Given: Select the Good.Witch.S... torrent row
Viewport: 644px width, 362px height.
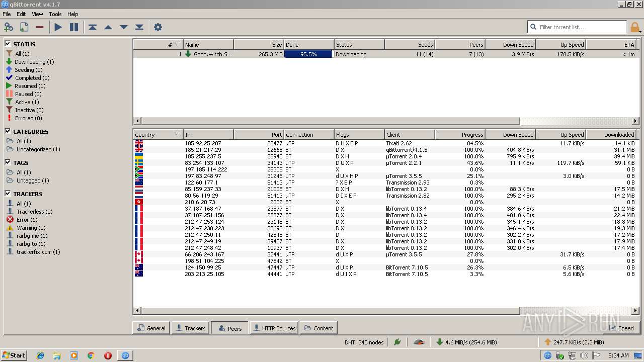Looking at the screenshot, I should 386,54.
